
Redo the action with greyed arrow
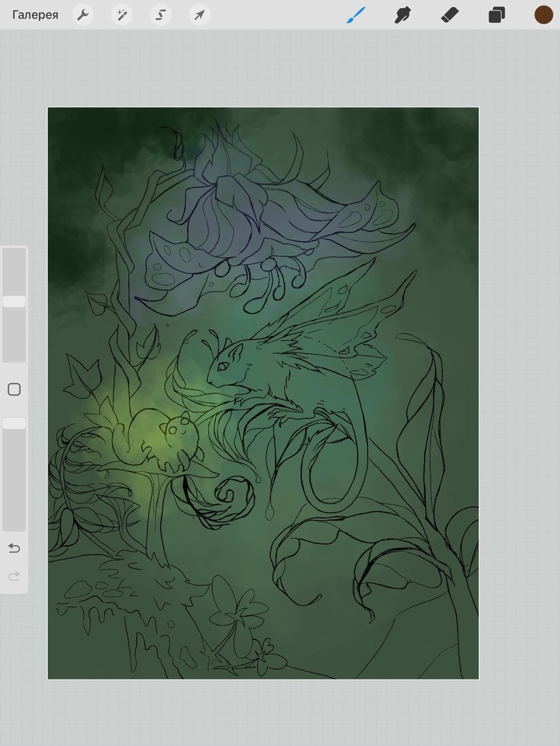[x=14, y=577]
